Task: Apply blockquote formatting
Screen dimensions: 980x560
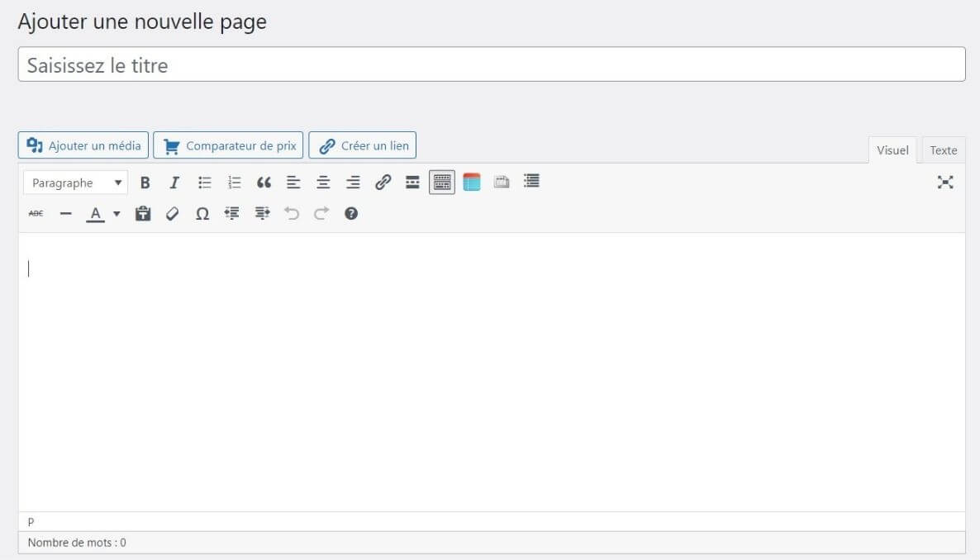Action: tap(264, 183)
